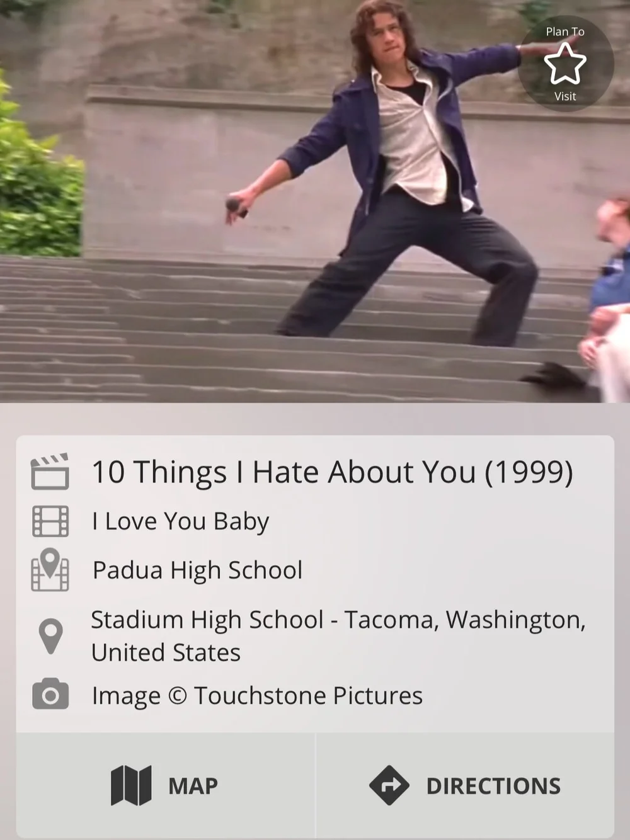Open DIRECTIONS to the location

[x=465, y=785]
